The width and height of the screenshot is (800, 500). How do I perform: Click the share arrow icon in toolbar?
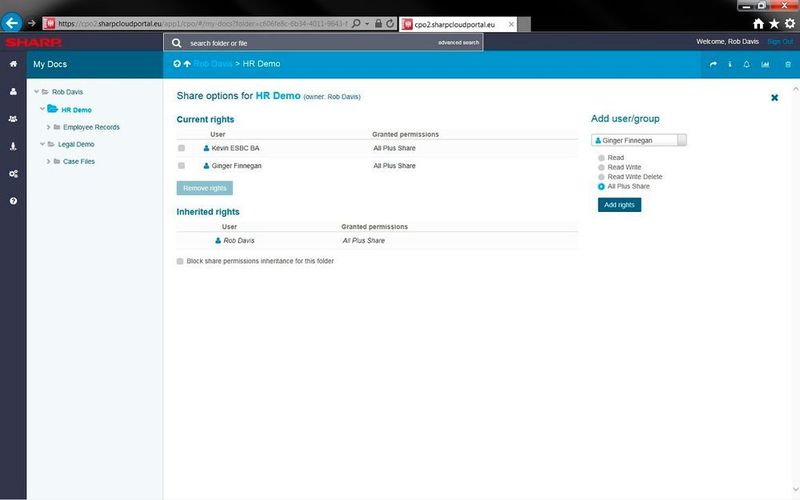tap(713, 64)
